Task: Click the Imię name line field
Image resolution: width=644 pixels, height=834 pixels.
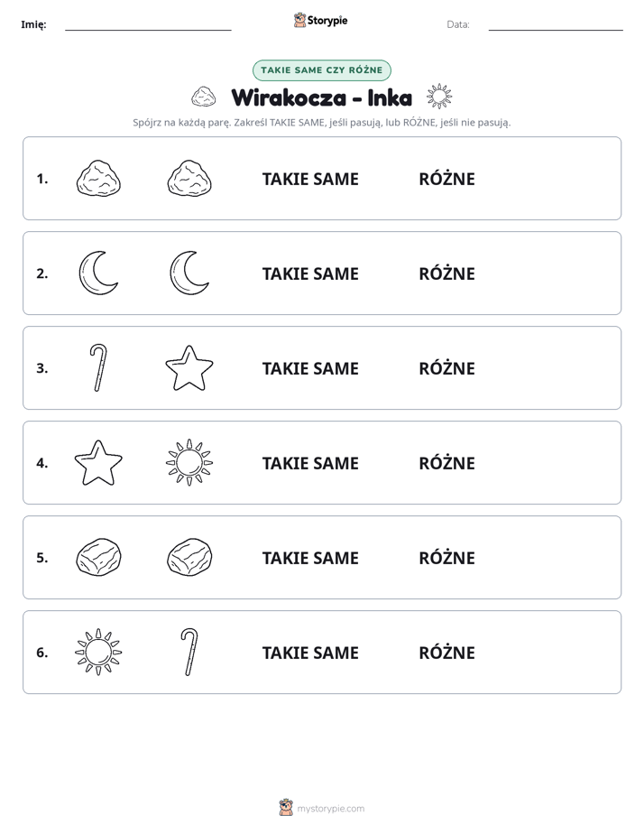Action: (x=148, y=24)
